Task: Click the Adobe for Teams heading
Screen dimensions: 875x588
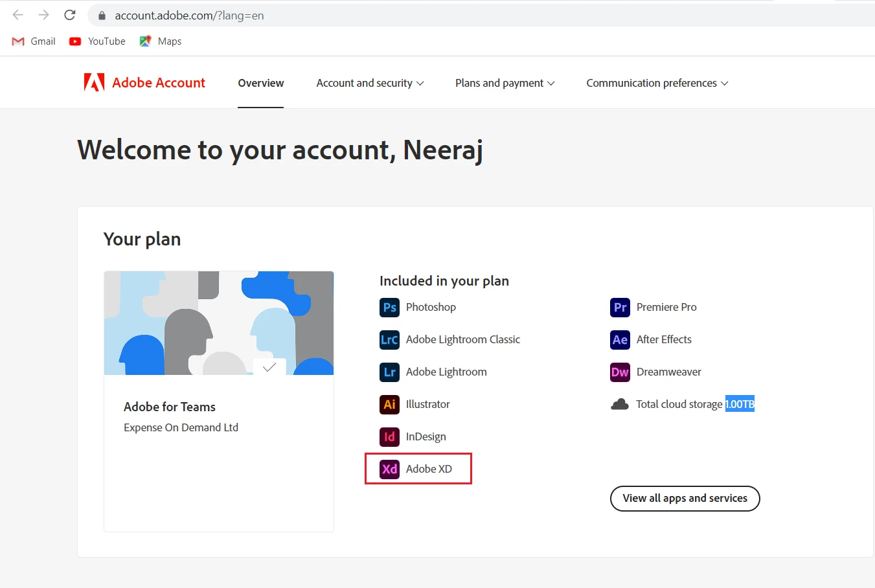Action: click(170, 407)
